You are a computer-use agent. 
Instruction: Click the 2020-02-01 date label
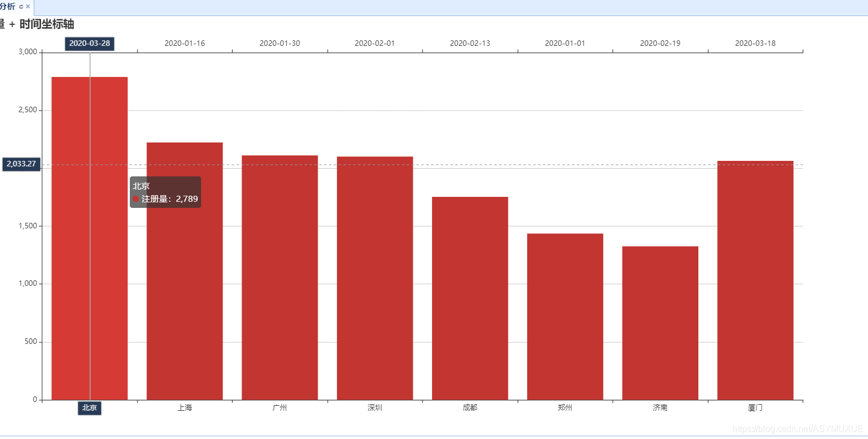coord(375,43)
